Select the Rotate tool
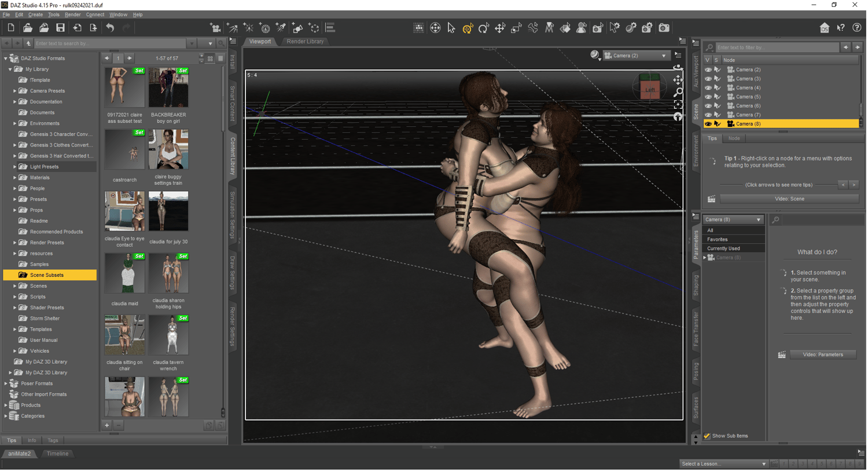 pyautogui.click(x=484, y=28)
